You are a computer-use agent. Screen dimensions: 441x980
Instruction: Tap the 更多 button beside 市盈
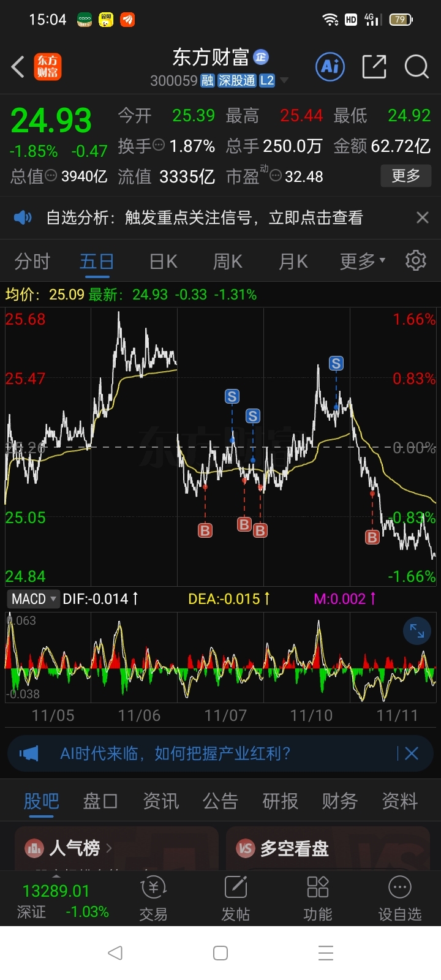[406, 176]
